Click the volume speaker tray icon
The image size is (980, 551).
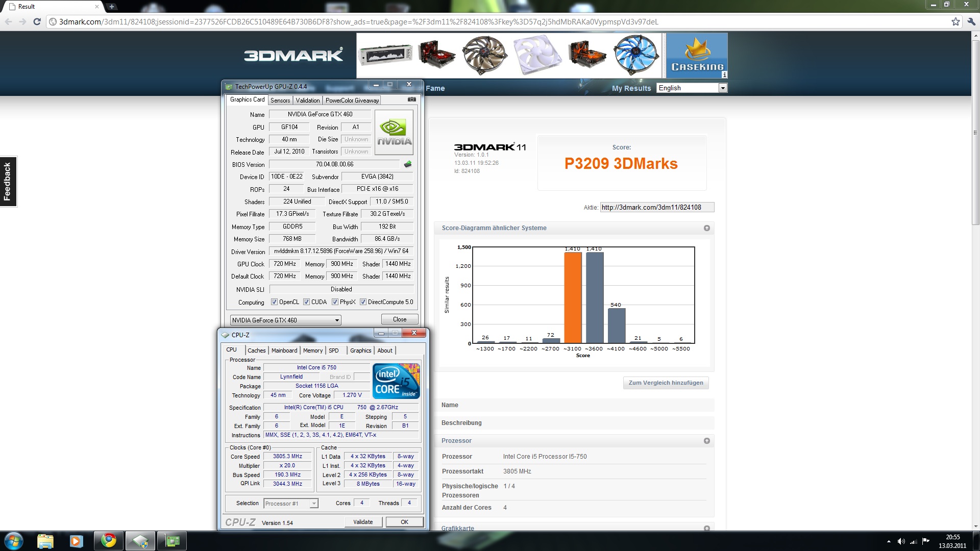901,541
